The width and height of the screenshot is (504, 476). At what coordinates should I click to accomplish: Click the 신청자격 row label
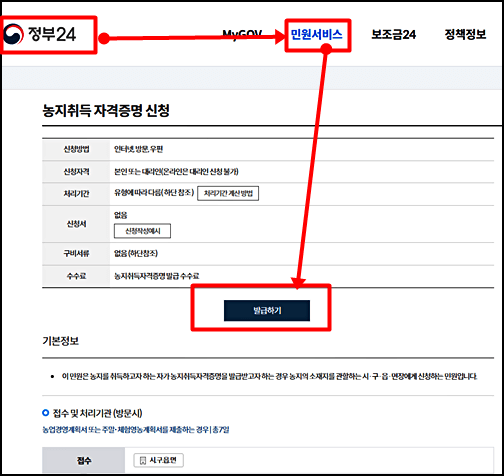(x=76, y=172)
